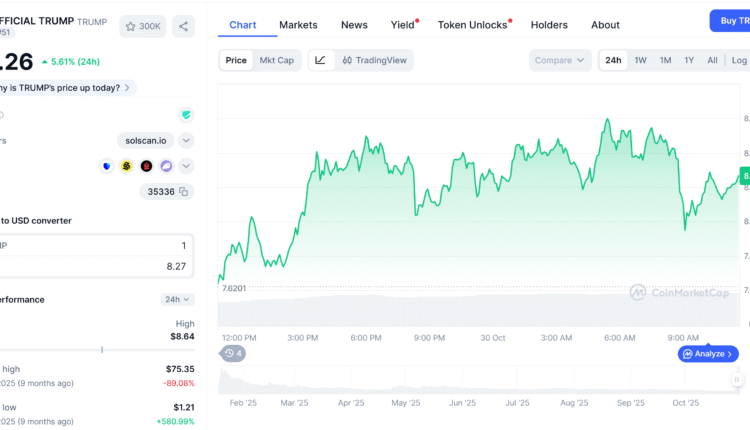This screenshot has height=430, width=750.
Task: Click the chart range slider pause handle
Action: point(737,380)
